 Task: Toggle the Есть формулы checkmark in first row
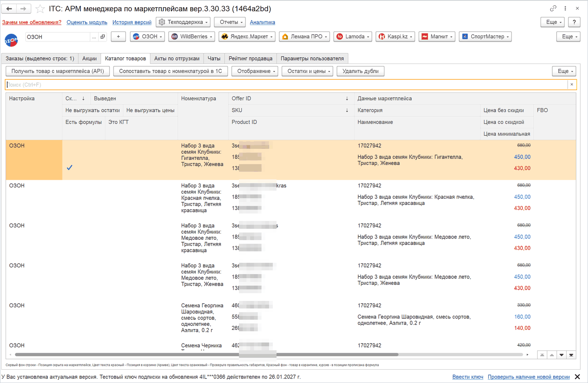coord(70,167)
